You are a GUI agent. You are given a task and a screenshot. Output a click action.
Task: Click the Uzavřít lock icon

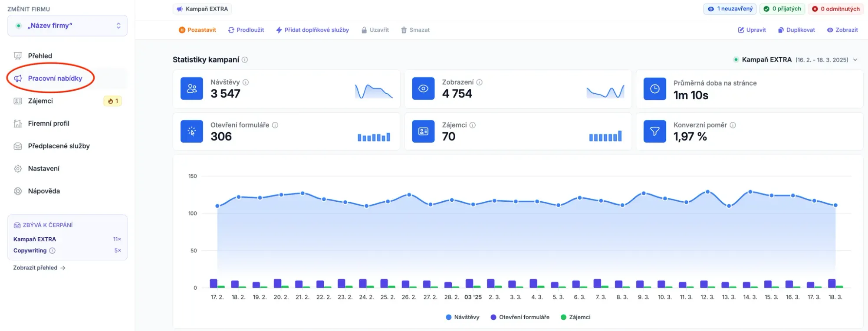(364, 30)
